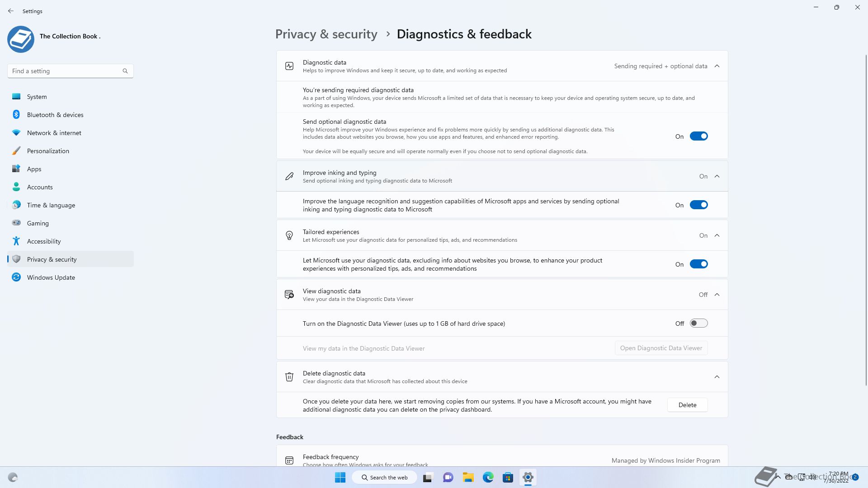The image size is (868, 488).
Task: Click the System monitor icon
Action: click(16, 96)
